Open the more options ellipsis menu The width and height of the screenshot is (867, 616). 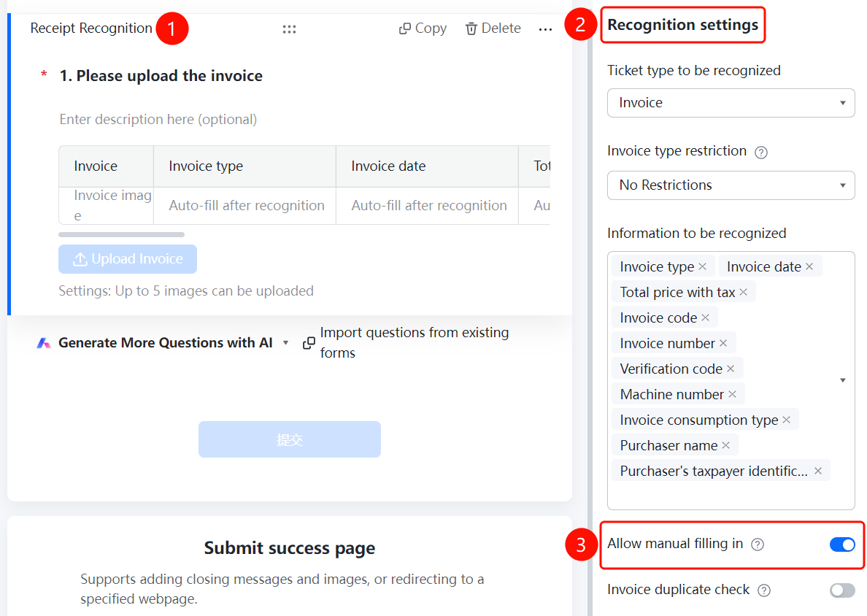coord(545,29)
